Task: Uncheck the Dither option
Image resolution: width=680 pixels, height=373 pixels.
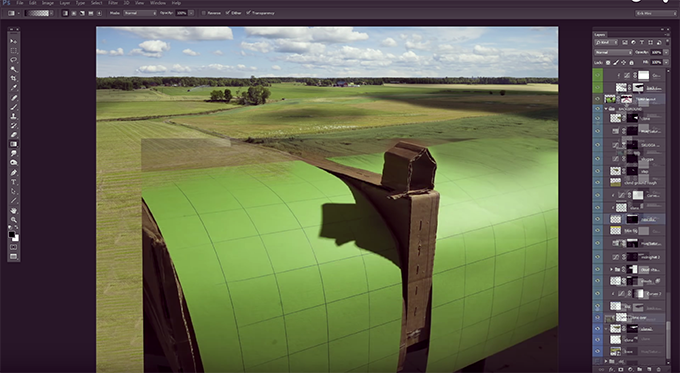Action: (228, 13)
